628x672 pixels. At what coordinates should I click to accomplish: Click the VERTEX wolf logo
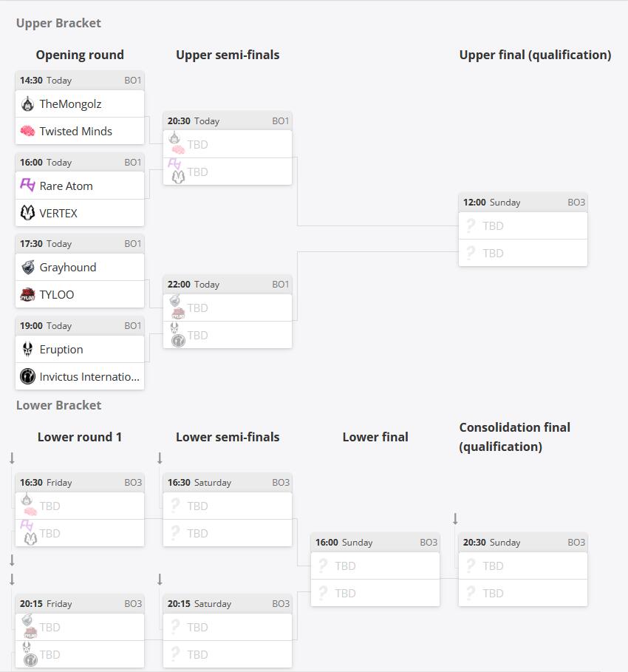coord(27,213)
